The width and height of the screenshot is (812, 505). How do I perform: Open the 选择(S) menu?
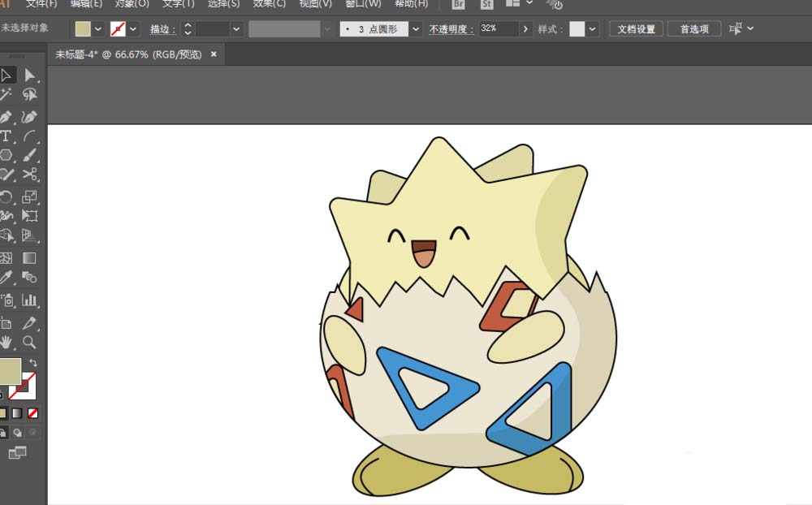(224, 3)
